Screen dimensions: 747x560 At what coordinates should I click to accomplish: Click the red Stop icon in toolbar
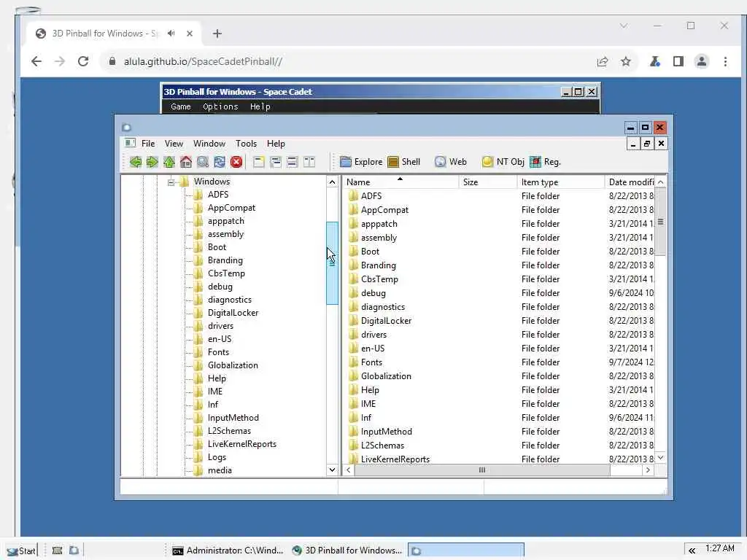pyautogui.click(x=236, y=162)
